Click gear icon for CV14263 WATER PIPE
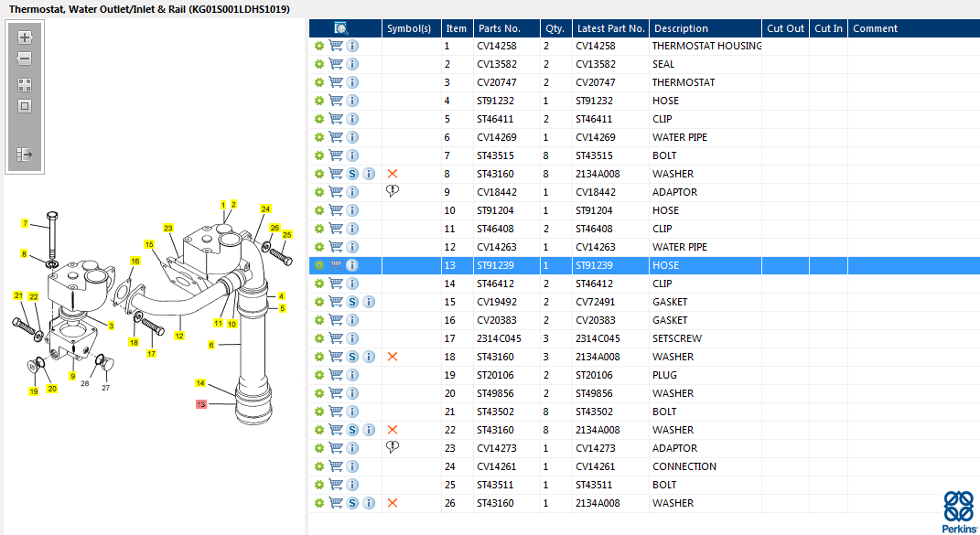980x535 pixels. click(x=319, y=248)
